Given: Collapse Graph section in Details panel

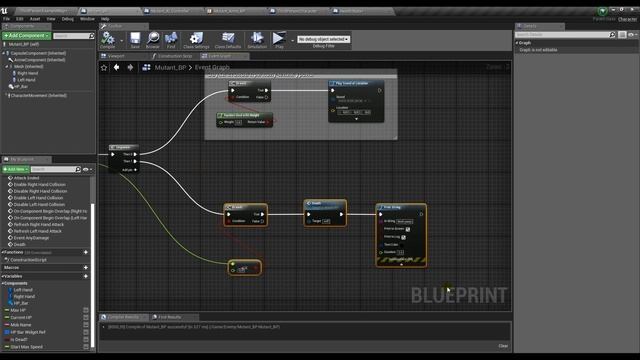Looking at the screenshot, I should pos(517,42).
